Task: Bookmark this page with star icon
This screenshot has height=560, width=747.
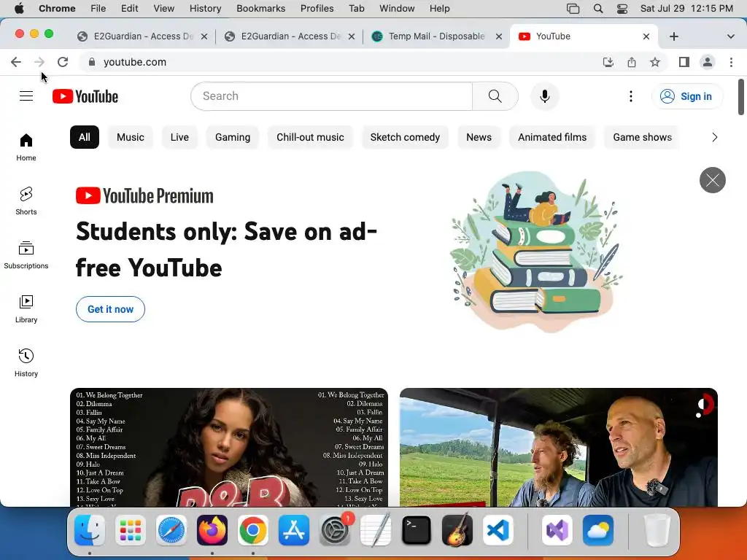Action: (x=655, y=62)
